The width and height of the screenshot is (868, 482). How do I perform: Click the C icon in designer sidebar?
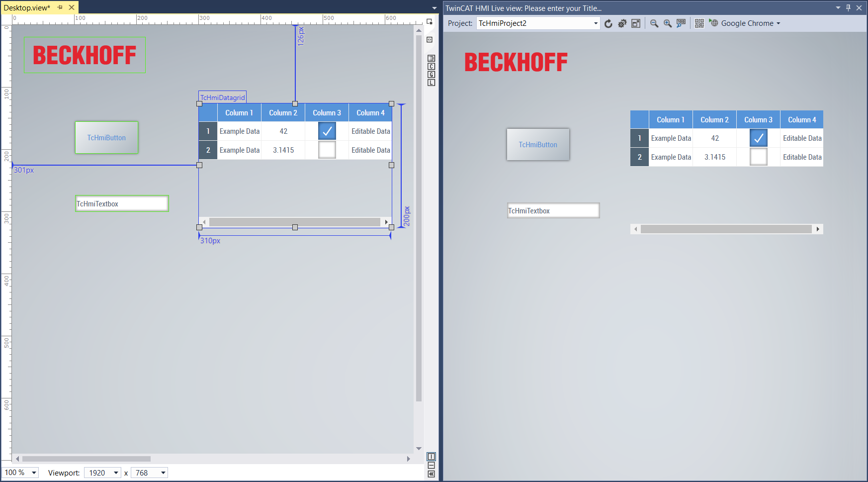coord(432,66)
